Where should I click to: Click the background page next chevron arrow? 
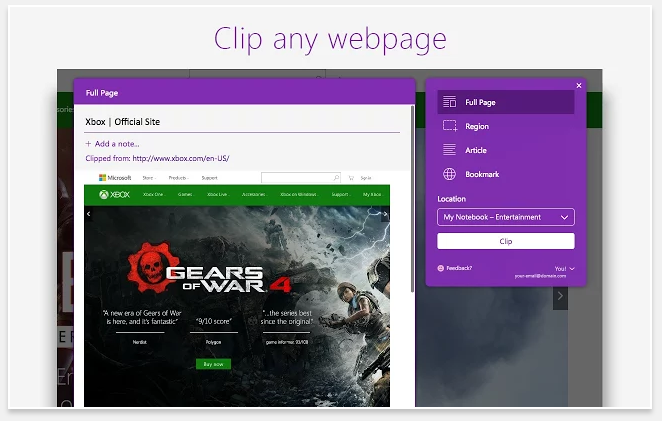(x=560, y=296)
